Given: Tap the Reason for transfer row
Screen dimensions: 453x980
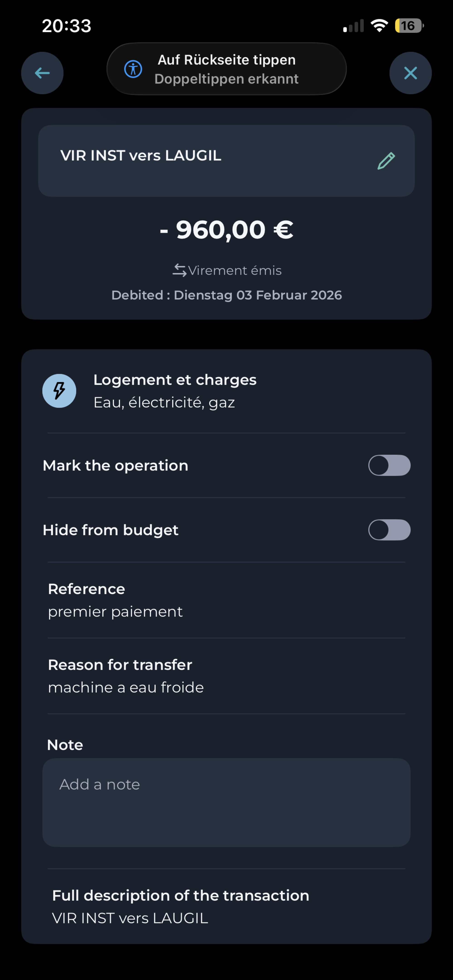Looking at the screenshot, I should click(226, 676).
